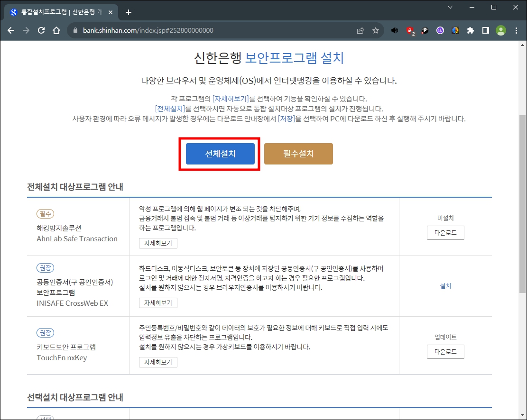Click the 미설치 status text
527x420 pixels.
tap(445, 218)
